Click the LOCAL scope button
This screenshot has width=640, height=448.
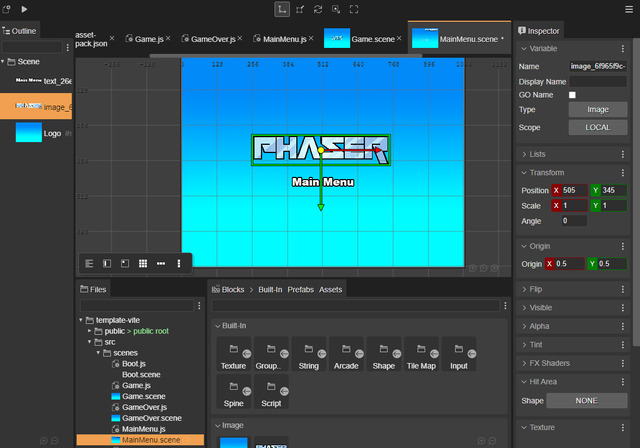[598, 127]
